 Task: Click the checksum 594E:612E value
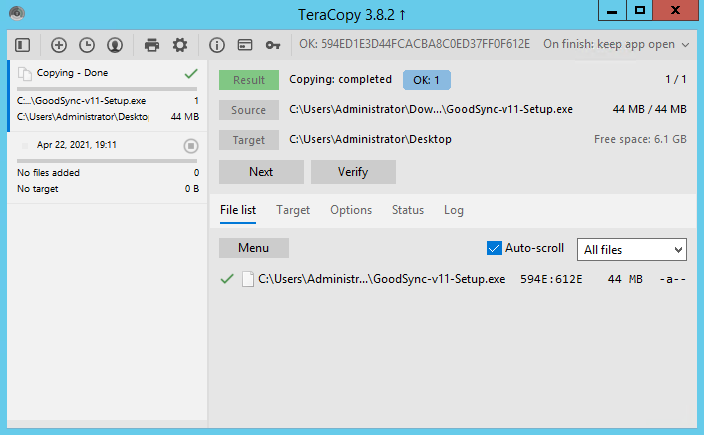point(551,279)
